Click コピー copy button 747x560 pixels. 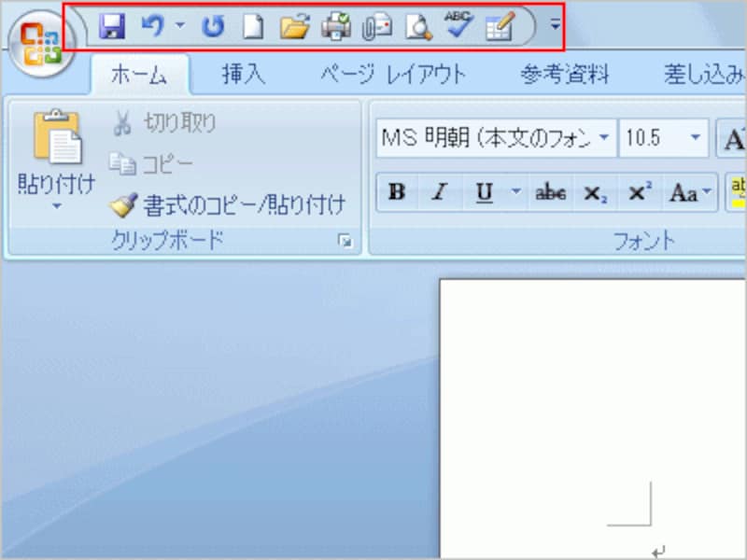(150, 165)
